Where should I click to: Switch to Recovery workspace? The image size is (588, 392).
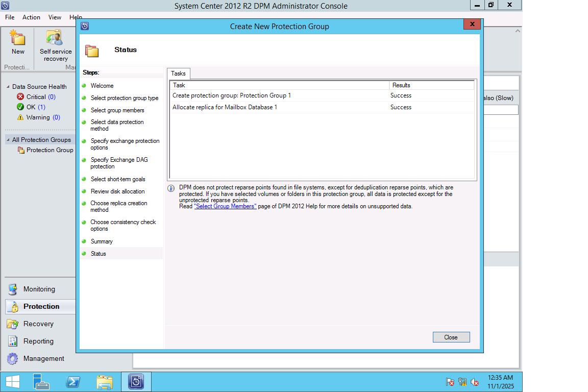[38, 324]
